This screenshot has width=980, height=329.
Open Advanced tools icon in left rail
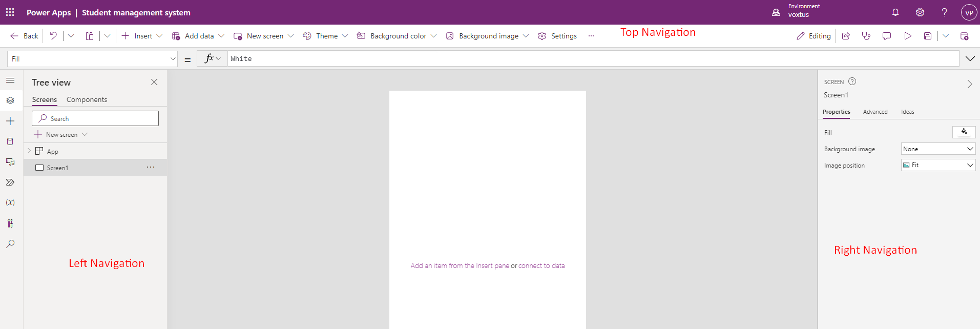pyautogui.click(x=10, y=223)
